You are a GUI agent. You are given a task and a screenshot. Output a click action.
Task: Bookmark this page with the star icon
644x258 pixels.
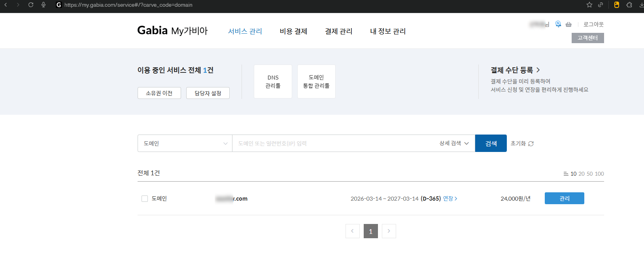pos(589,5)
